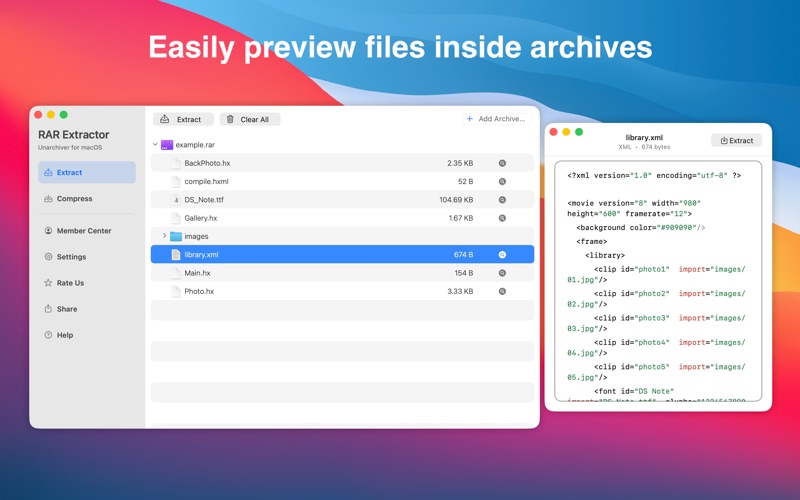Image resolution: width=800 pixels, height=500 pixels.
Task: Click the 1.67 KB size value
Action: tap(461, 218)
